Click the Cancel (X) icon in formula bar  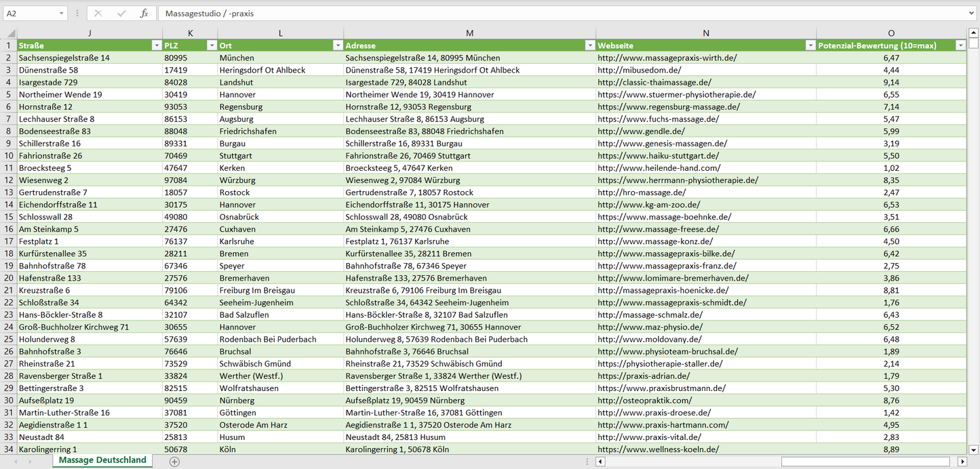[97, 13]
